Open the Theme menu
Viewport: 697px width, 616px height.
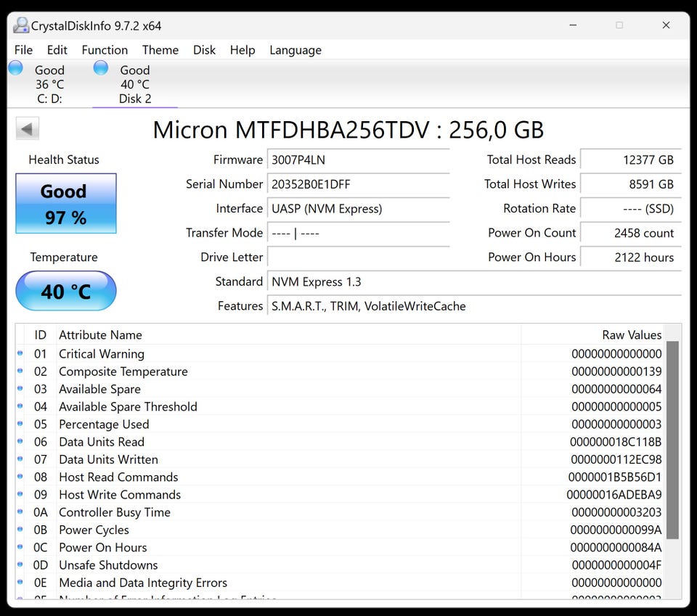point(160,50)
